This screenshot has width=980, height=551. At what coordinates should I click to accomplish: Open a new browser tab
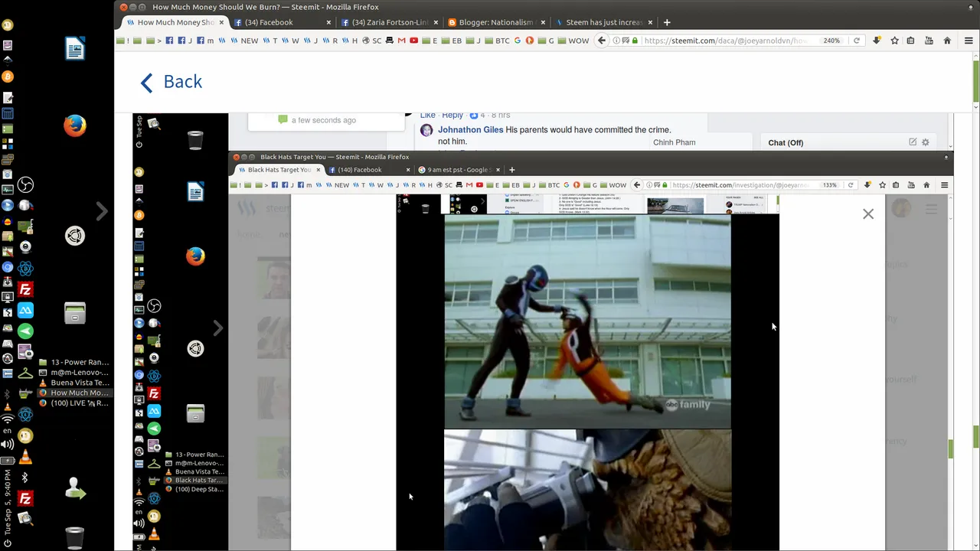pos(667,22)
